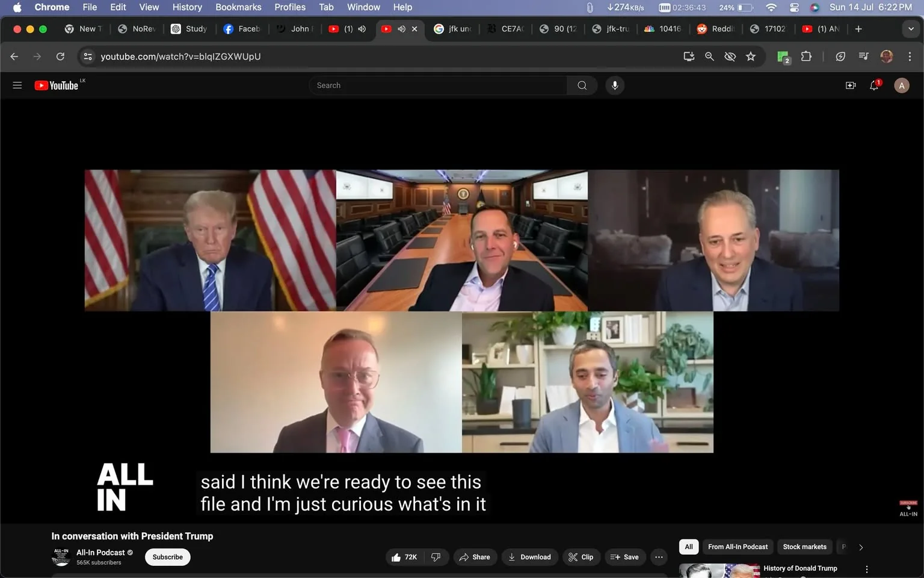Image resolution: width=924 pixels, height=578 pixels.
Task: Open the Extensions puzzle icon
Action: click(806, 56)
